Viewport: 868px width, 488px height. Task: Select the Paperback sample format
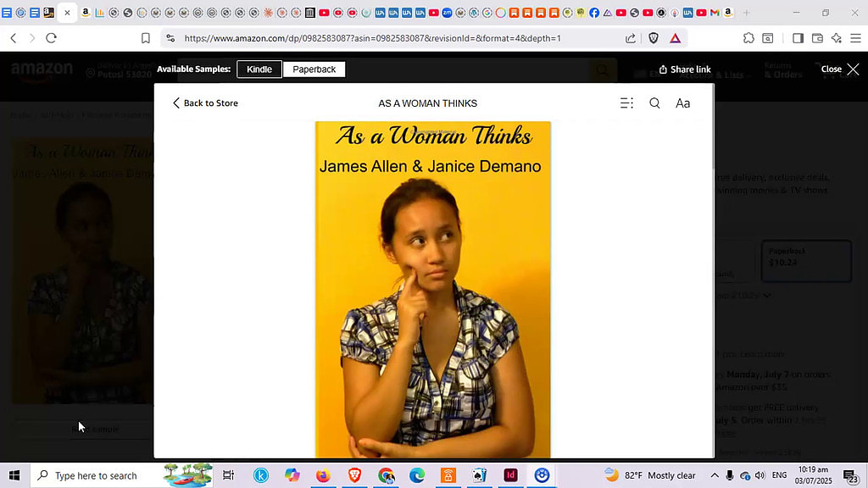[x=314, y=69]
